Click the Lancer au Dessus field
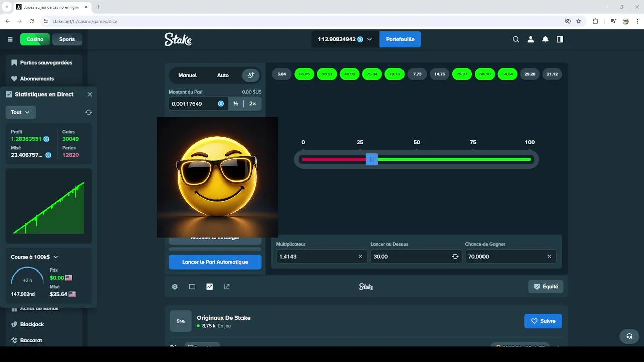 tap(416, 256)
